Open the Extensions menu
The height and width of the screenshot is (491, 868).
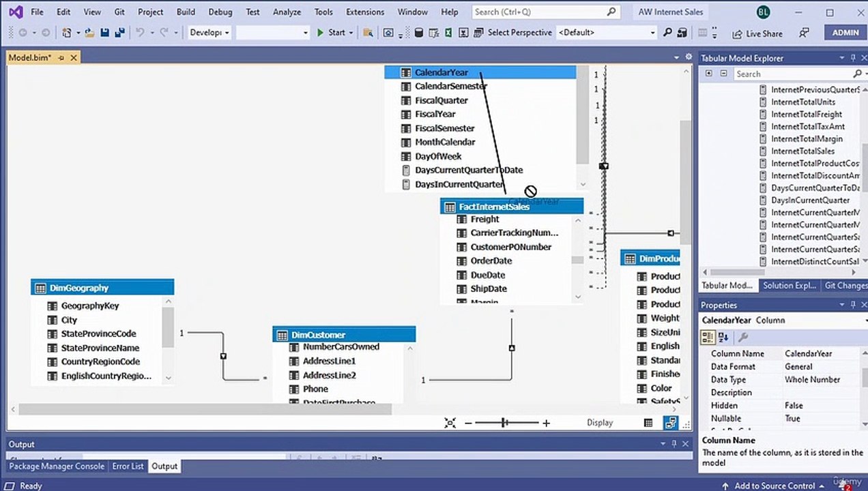[365, 12]
